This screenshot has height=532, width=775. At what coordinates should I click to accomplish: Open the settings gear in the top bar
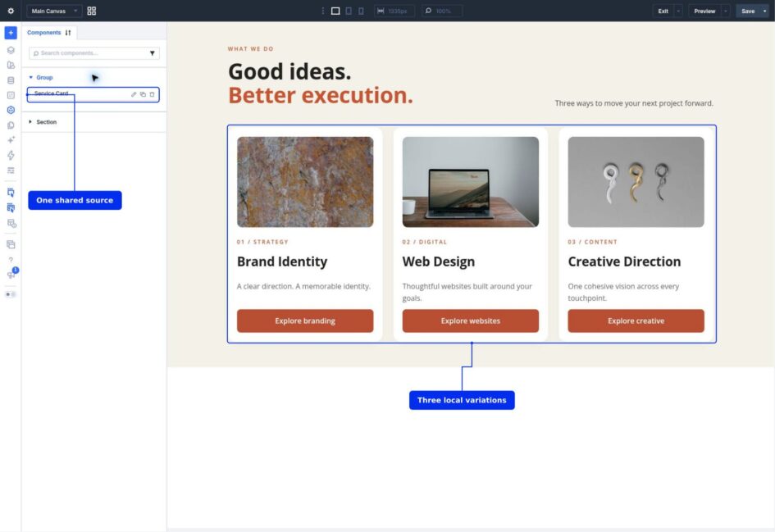11,11
